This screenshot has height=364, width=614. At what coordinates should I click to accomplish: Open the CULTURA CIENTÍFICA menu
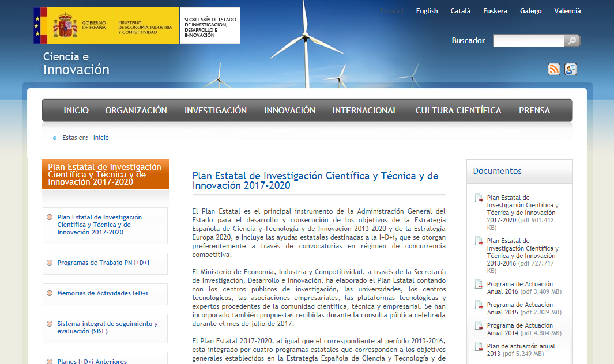458,111
